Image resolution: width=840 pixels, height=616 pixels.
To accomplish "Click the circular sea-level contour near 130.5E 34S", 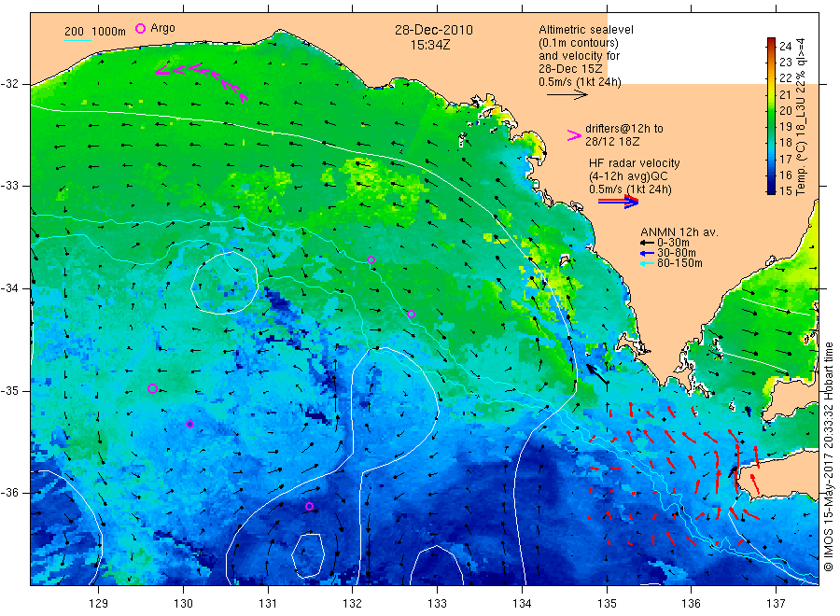I will [x=224, y=282].
